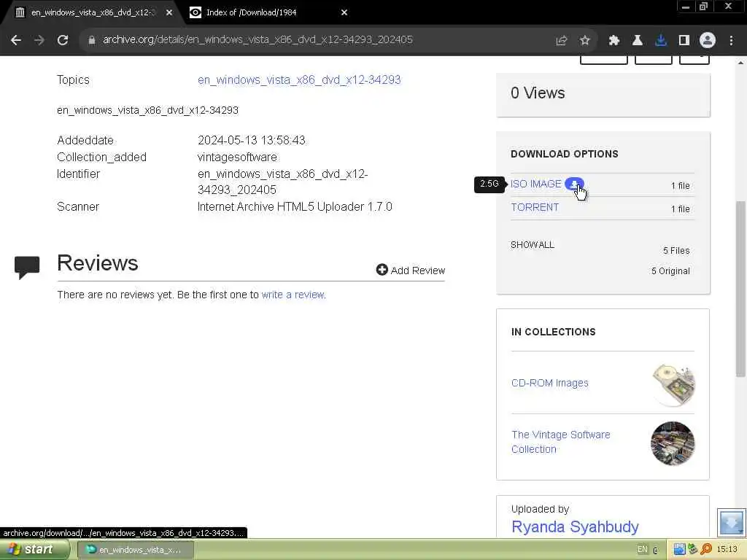Viewport: 747px width, 560px height.
Task: Open Chrome Labs flask icon
Action: pyautogui.click(x=637, y=41)
